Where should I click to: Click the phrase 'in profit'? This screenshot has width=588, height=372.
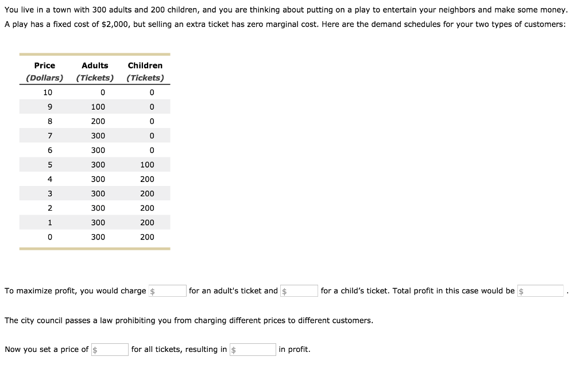point(293,349)
